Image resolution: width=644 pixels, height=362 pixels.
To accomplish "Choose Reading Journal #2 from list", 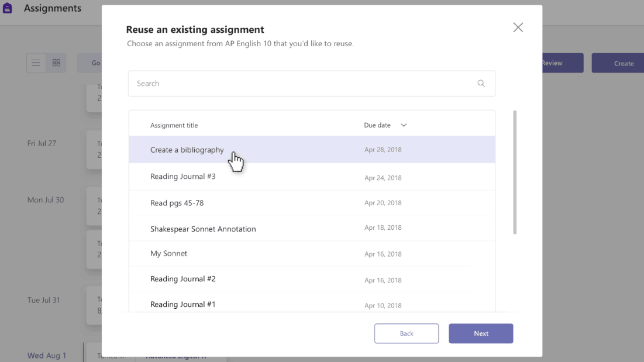I will pos(183,279).
